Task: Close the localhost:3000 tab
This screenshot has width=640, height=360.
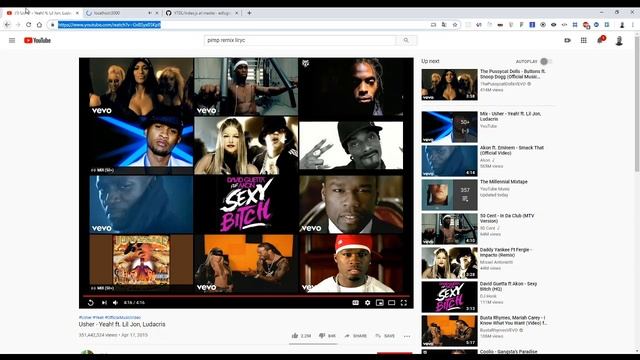Action: [x=157, y=13]
